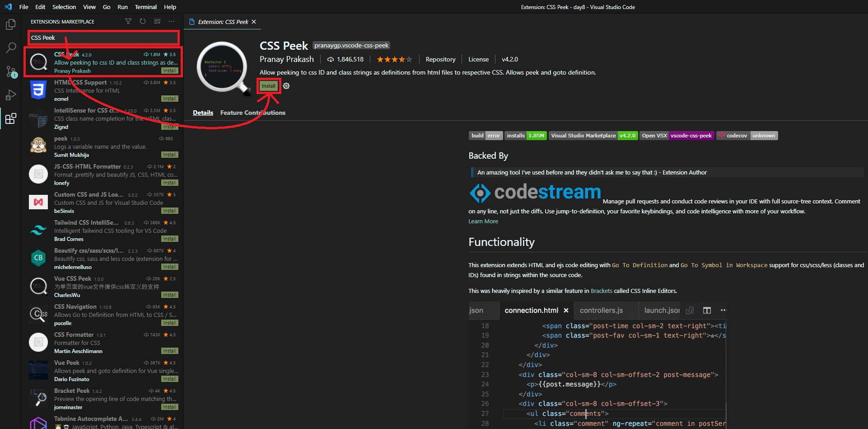This screenshot has height=429, width=868.
Task: Click the installs 1.85M badge
Action: pos(526,136)
